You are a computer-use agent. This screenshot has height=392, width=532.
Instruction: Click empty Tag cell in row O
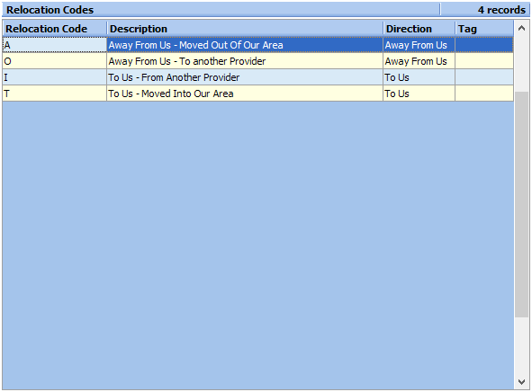pyautogui.click(x=484, y=61)
